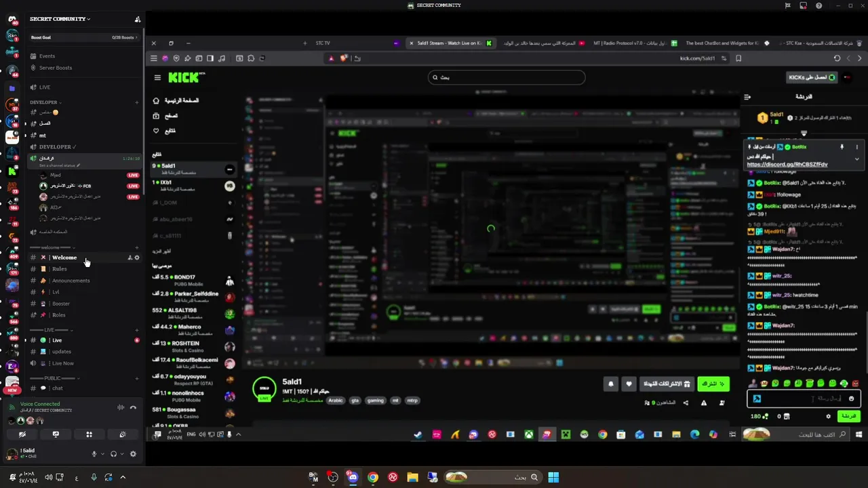Click the Kick search box
Screen dimensions: 868x488
pos(507,77)
